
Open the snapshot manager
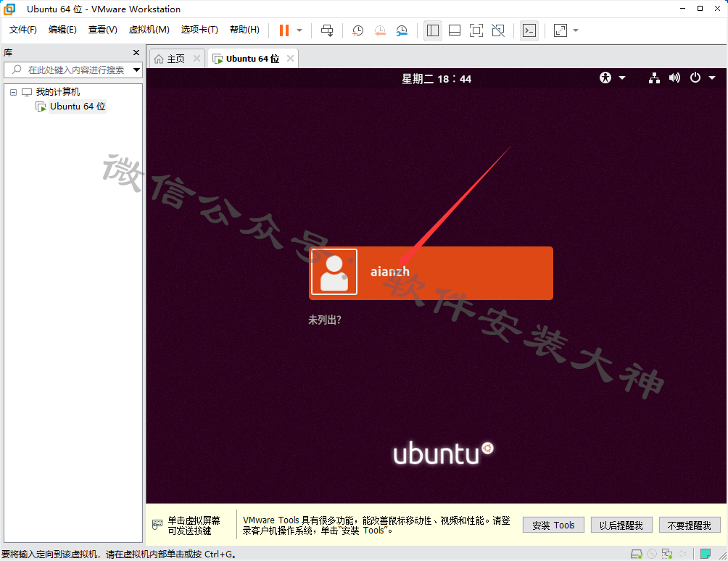tap(402, 30)
